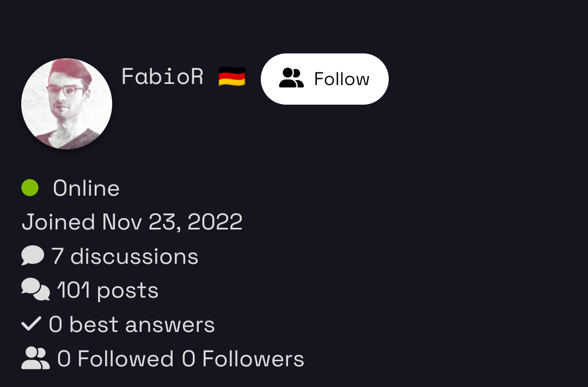Viewport: 588px width, 387px height.
Task: Click the people icon inside Follow button
Action: click(291, 79)
